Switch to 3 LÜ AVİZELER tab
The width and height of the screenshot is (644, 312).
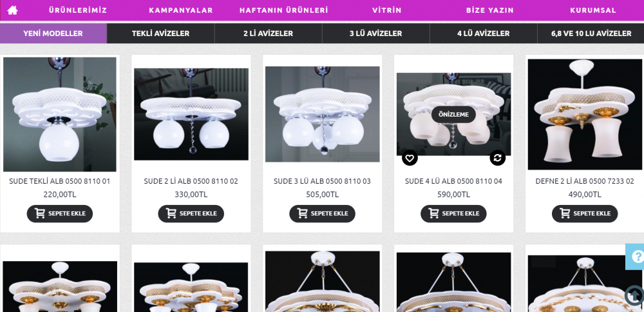[376, 34]
